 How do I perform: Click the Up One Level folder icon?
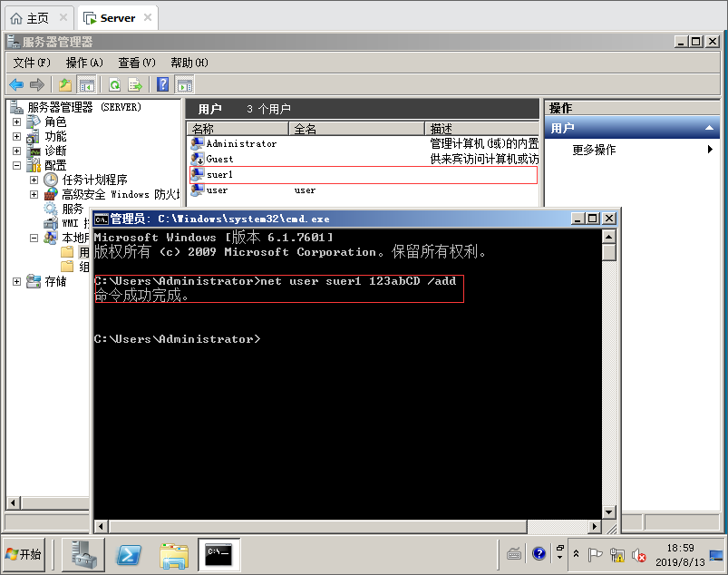tap(65, 84)
